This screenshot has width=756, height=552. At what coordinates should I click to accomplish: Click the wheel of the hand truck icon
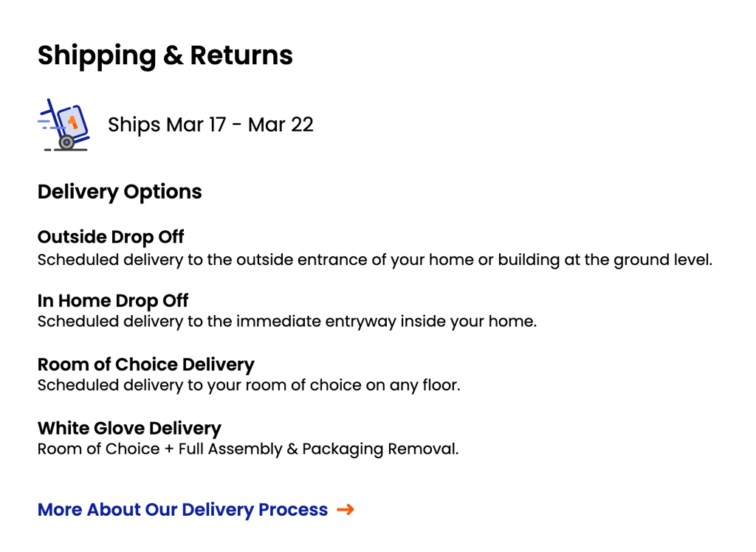66,142
